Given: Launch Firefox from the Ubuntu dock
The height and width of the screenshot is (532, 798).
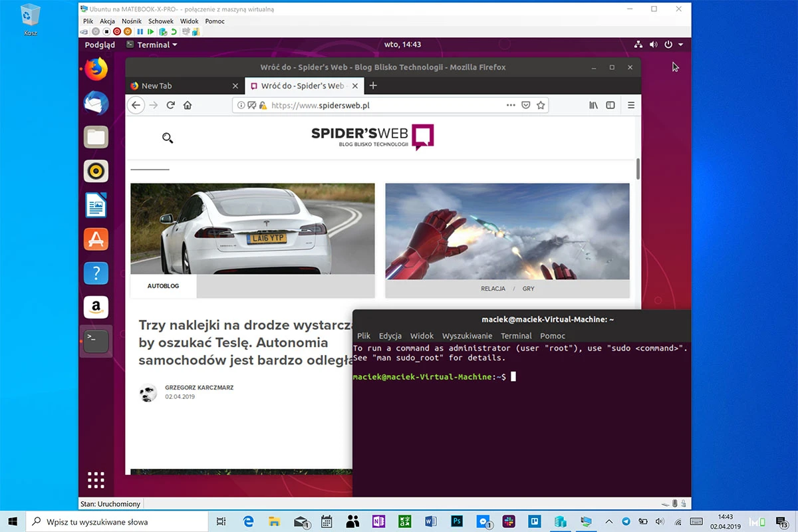Looking at the screenshot, I should point(96,68).
